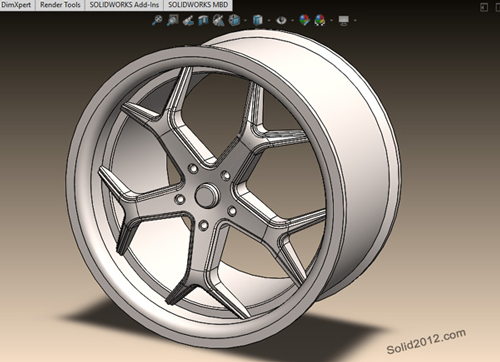500x362 pixels.
Task: Select the SOLIDWORKS MBD tab
Action: click(198, 5)
